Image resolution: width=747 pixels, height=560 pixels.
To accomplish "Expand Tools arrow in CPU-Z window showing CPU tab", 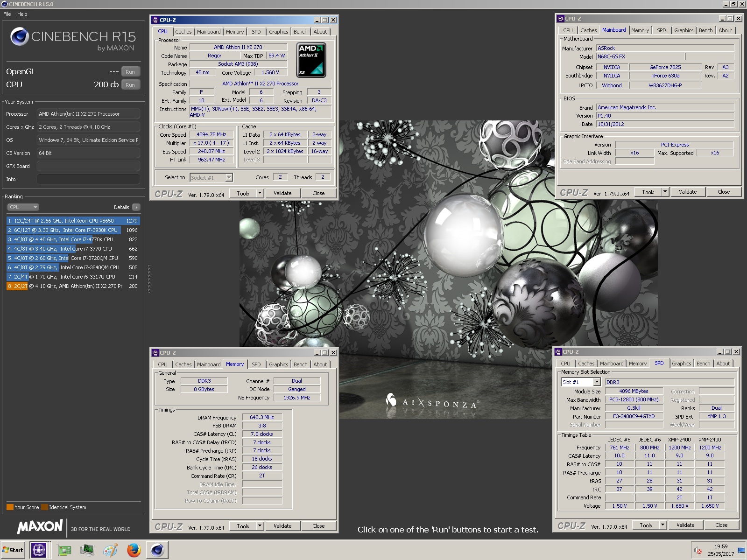I will pyautogui.click(x=260, y=193).
